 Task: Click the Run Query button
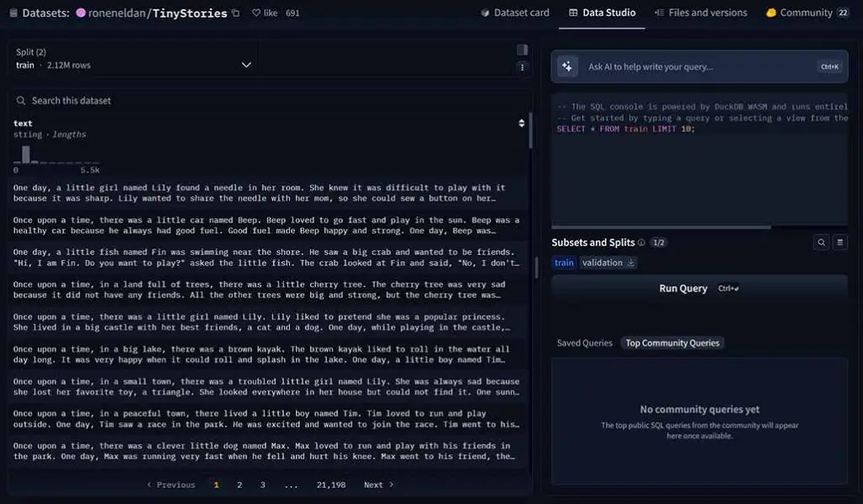(700, 288)
